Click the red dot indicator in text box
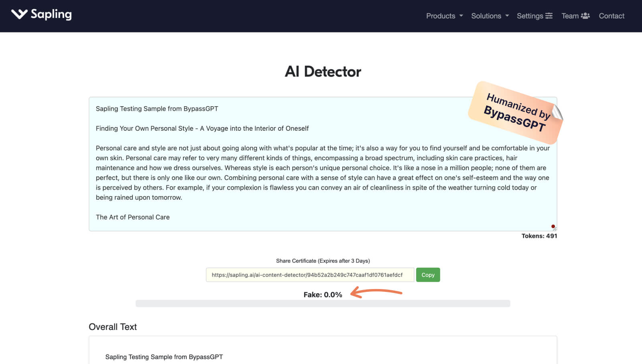 [553, 226]
